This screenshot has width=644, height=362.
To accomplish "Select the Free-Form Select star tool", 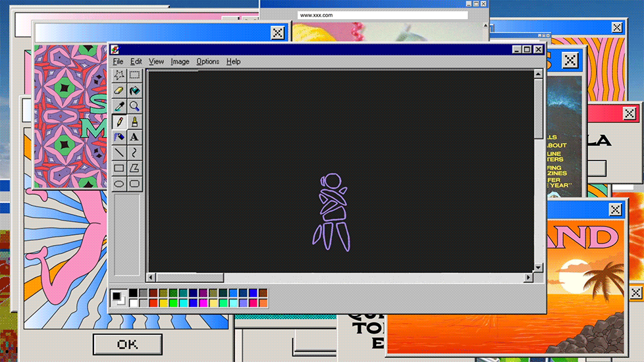I will pos(119,75).
